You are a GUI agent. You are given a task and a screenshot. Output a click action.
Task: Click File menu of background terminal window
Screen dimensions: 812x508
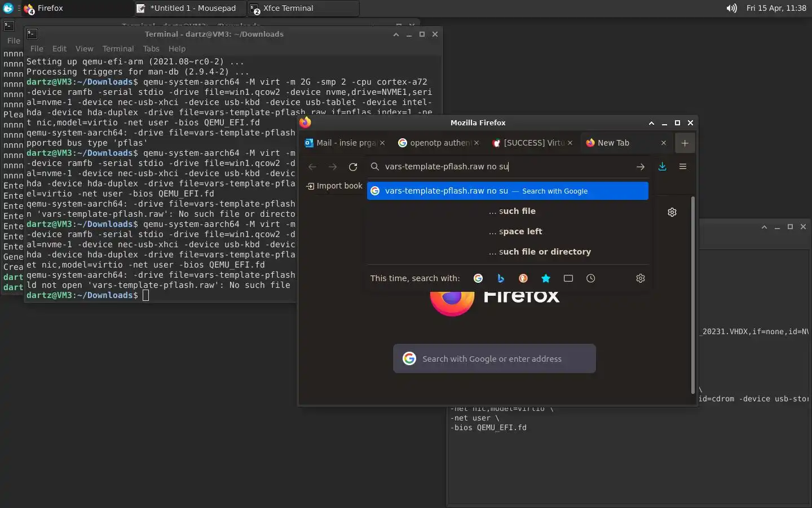tap(14, 41)
